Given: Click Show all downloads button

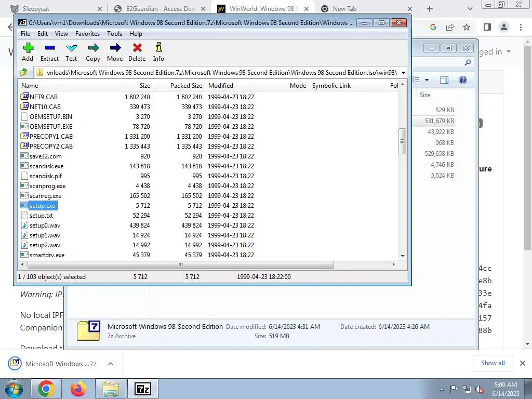Looking at the screenshot, I should 493,363.
